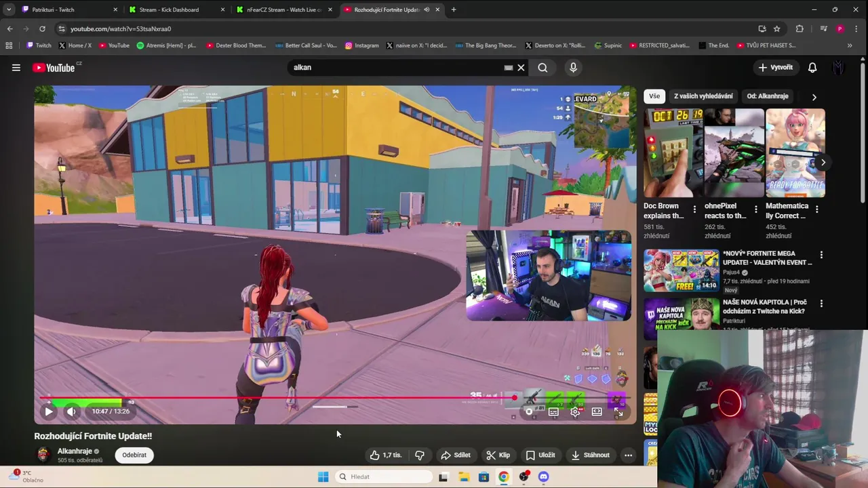Viewport: 868px width, 488px height.
Task: Share the video via Sdílet
Action: pyautogui.click(x=455, y=455)
